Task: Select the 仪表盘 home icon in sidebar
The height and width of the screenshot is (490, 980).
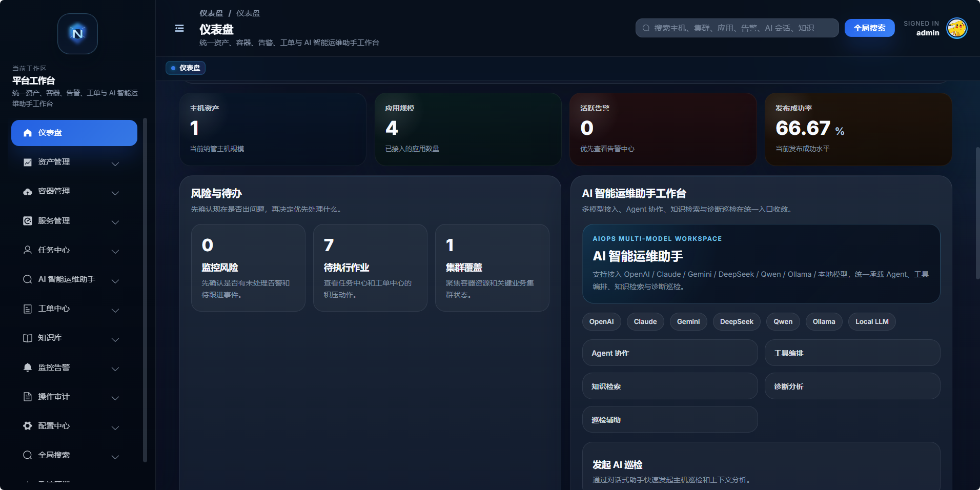Action: point(28,132)
